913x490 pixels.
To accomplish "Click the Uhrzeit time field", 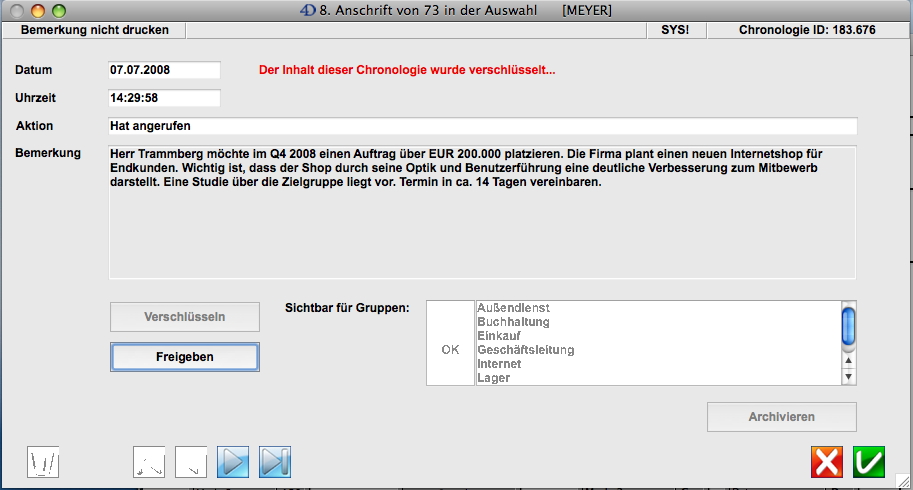I will point(164,98).
